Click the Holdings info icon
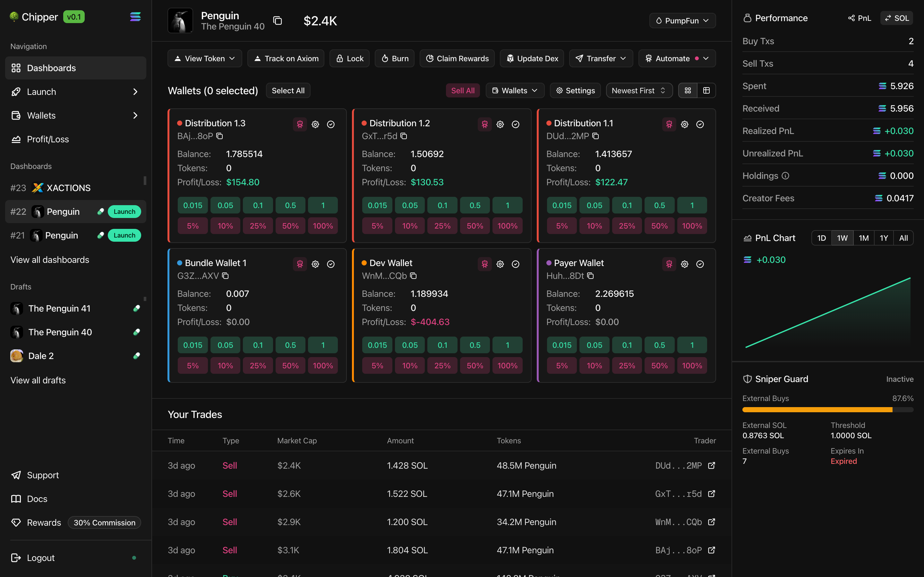Image resolution: width=924 pixels, height=577 pixels. 785,176
